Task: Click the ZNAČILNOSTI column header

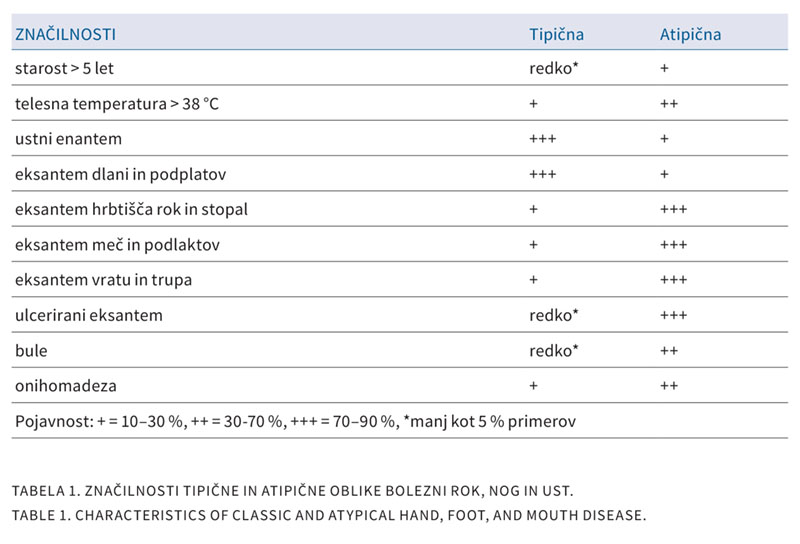Action: point(65,34)
